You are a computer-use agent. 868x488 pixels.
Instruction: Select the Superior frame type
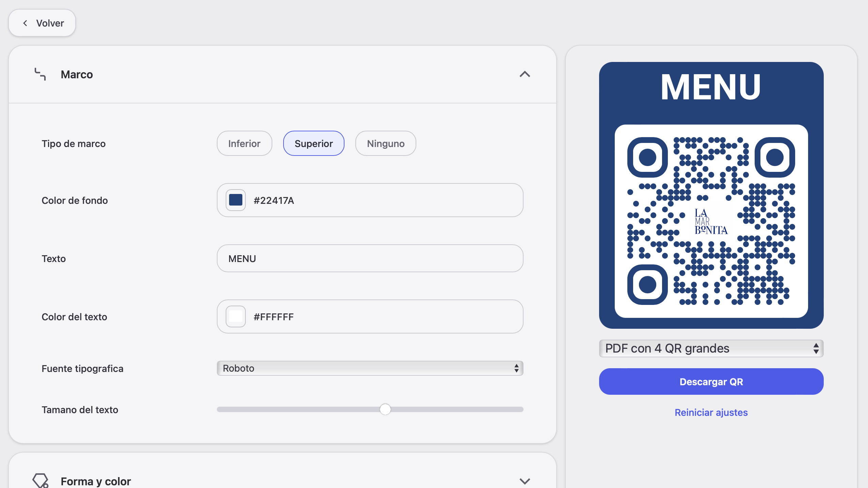click(x=314, y=143)
